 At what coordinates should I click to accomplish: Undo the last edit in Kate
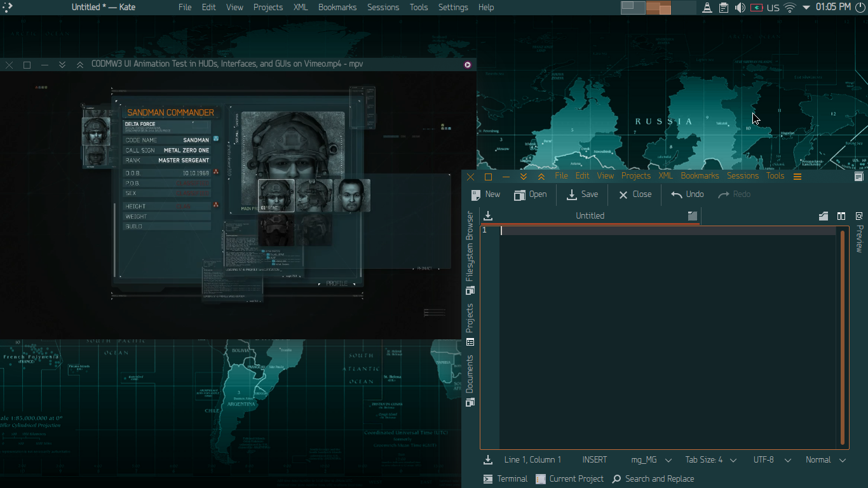688,194
